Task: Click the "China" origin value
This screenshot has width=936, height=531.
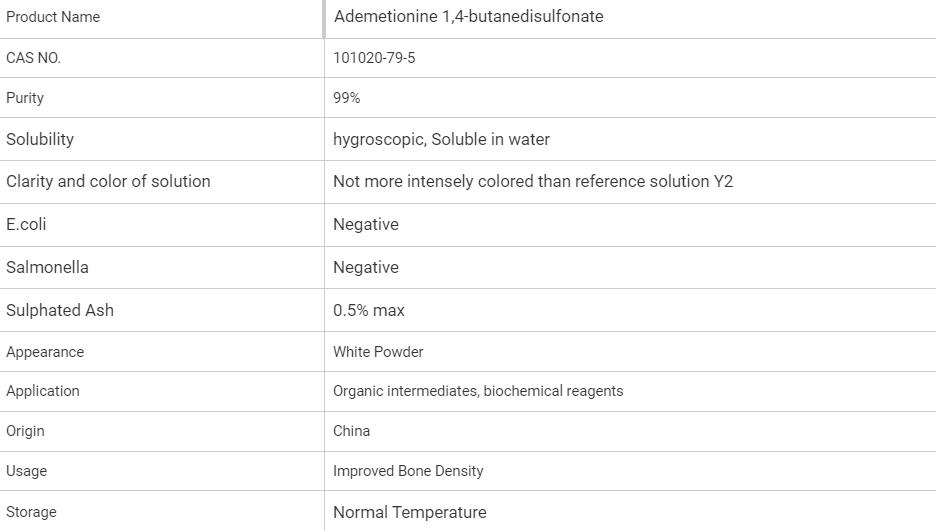Action: click(x=351, y=431)
